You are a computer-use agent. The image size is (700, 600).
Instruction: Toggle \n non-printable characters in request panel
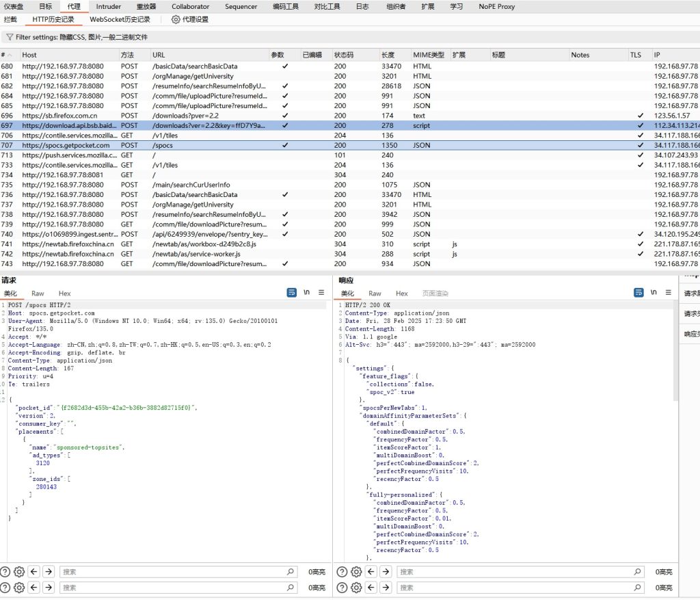point(306,293)
